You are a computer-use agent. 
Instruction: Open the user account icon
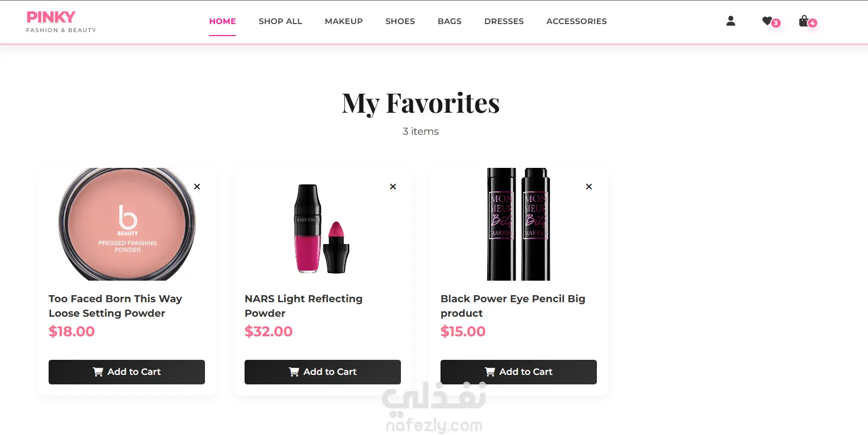pyautogui.click(x=731, y=21)
